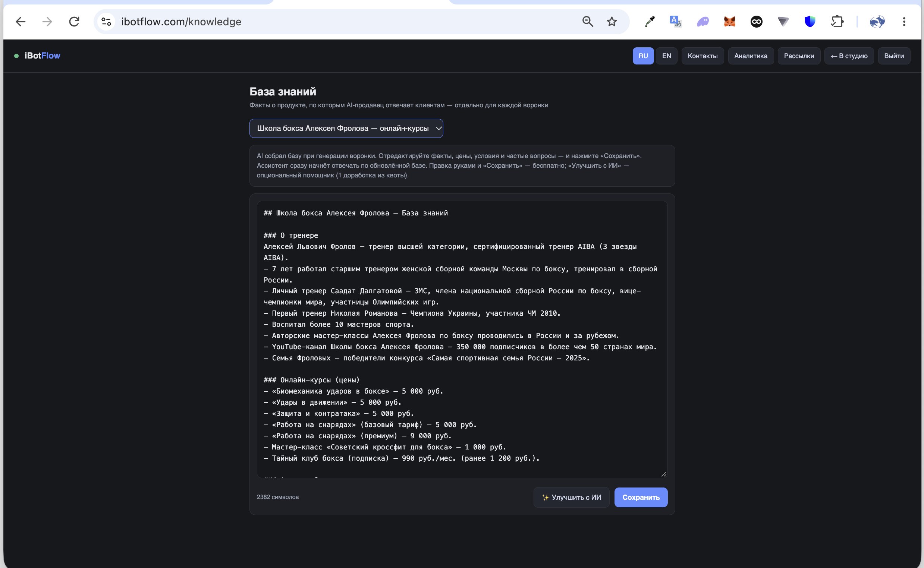Open the Аналитика section
Viewport: 924px width, 568px height.
click(x=751, y=56)
